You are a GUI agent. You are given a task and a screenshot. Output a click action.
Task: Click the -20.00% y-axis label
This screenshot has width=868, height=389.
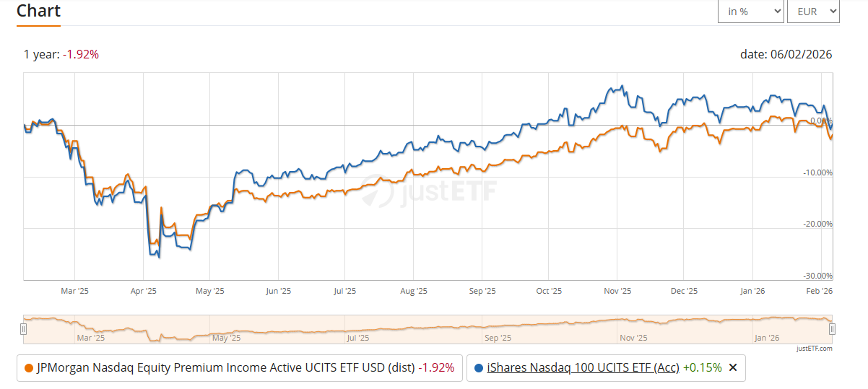point(817,224)
